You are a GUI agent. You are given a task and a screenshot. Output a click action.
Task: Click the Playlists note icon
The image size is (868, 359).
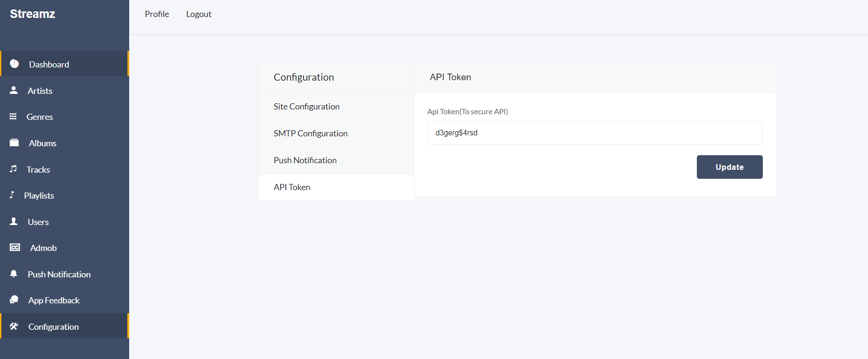pyautogui.click(x=12, y=195)
